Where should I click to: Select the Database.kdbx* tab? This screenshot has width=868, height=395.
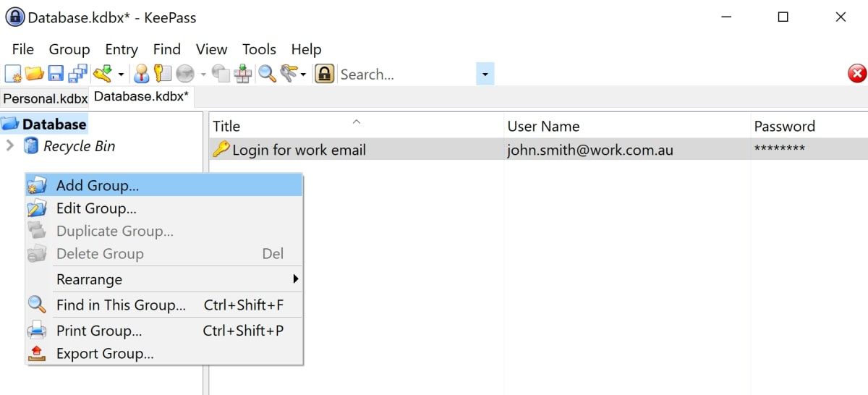(141, 97)
